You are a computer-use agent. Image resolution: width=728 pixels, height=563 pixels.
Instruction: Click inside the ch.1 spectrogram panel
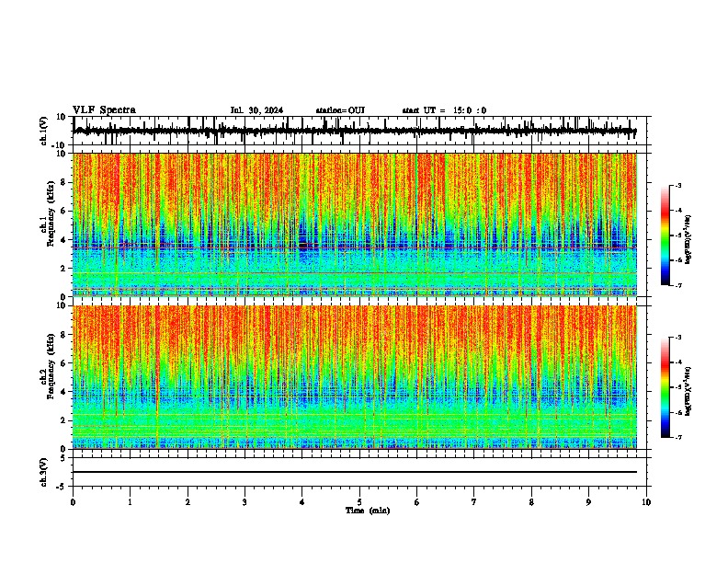[x=355, y=224]
